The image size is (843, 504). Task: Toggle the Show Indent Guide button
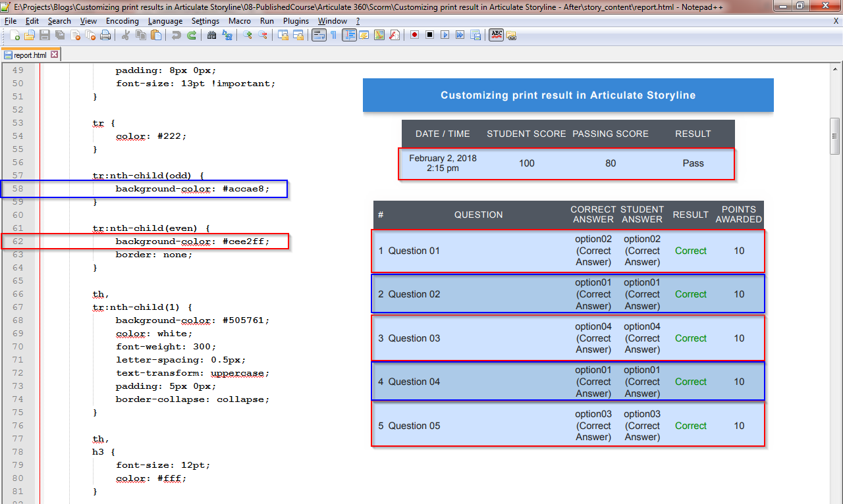coord(349,35)
